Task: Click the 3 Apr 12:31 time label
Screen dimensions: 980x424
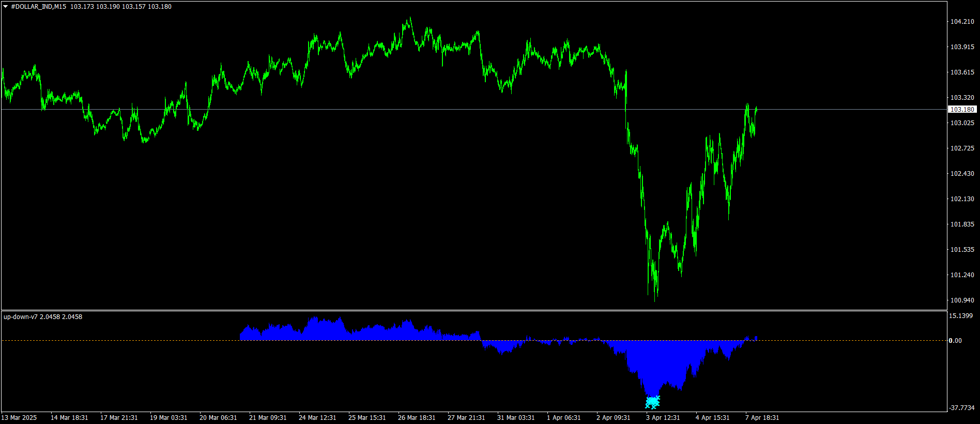Action: pyautogui.click(x=663, y=418)
